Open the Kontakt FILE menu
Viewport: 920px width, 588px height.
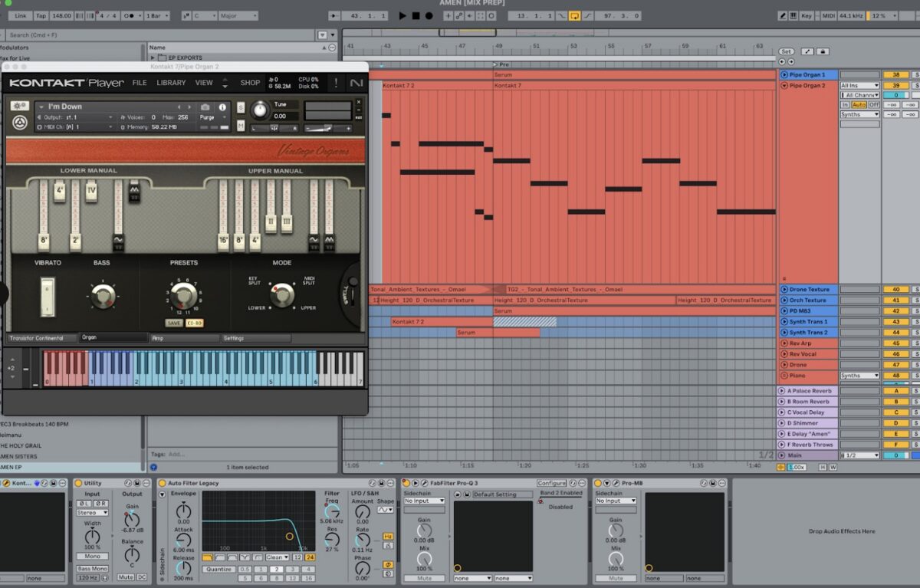140,83
